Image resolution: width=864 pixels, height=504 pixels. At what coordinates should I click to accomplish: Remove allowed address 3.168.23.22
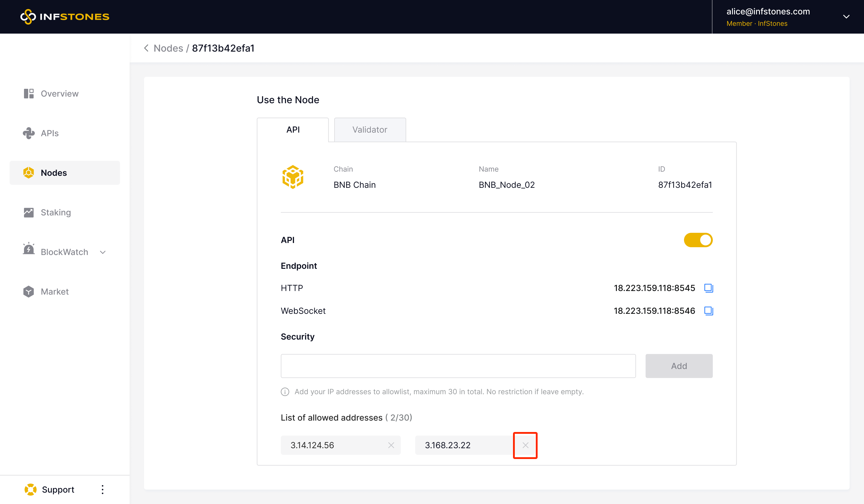pos(525,445)
